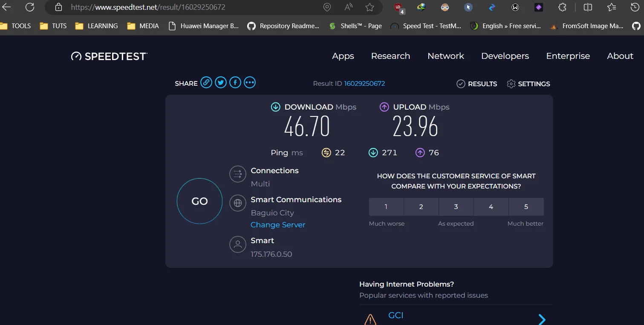Rate Smart customer service 4
This screenshot has width=644, height=325.
(491, 207)
